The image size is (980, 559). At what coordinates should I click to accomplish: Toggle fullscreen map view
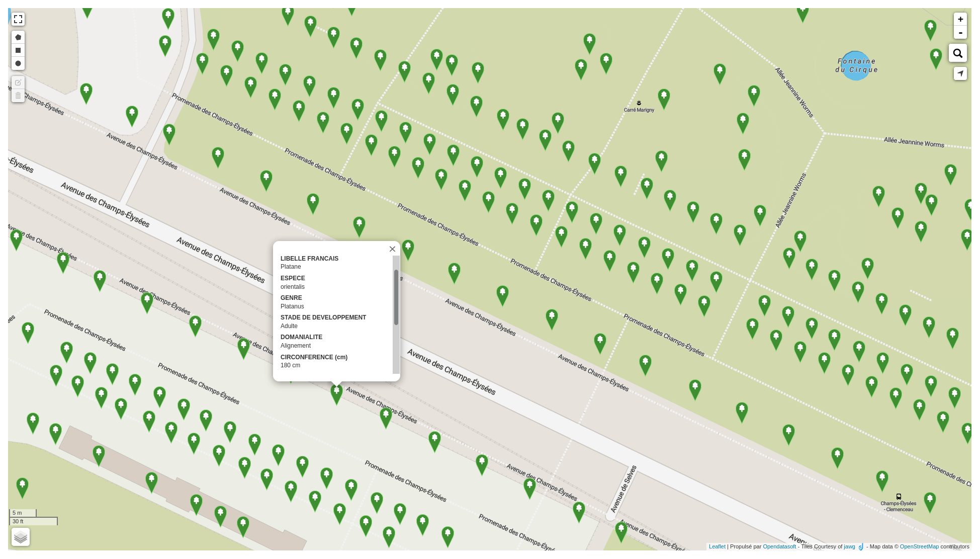tap(18, 19)
